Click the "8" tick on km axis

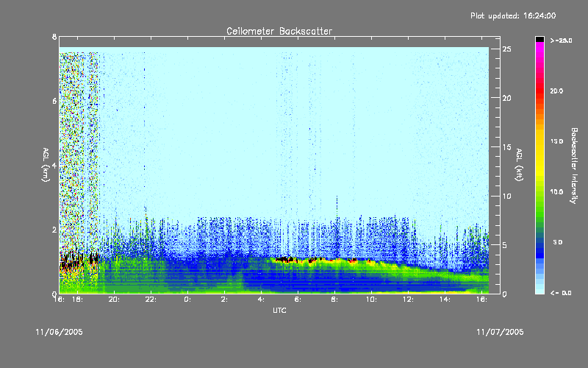[x=54, y=37]
